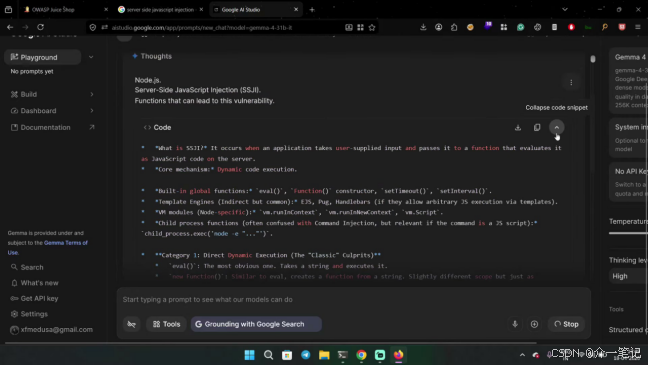Open File Explorer from the taskbar

click(x=324, y=355)
